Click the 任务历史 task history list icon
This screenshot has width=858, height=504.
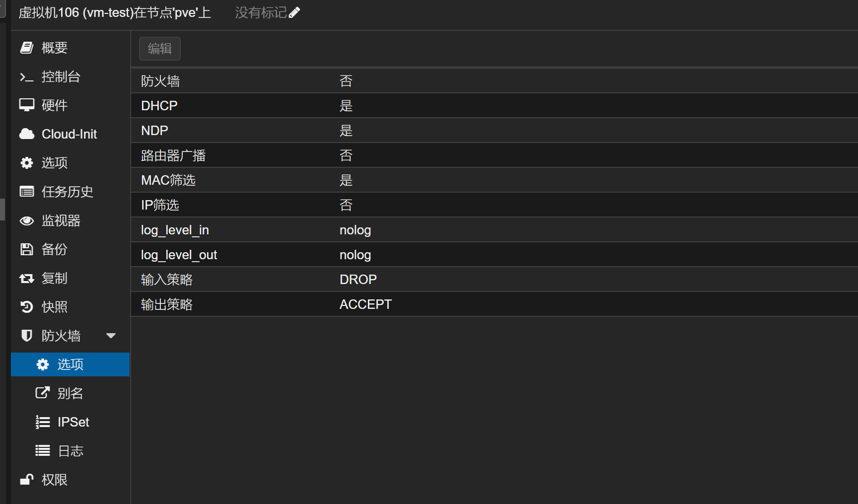[27, 191]
